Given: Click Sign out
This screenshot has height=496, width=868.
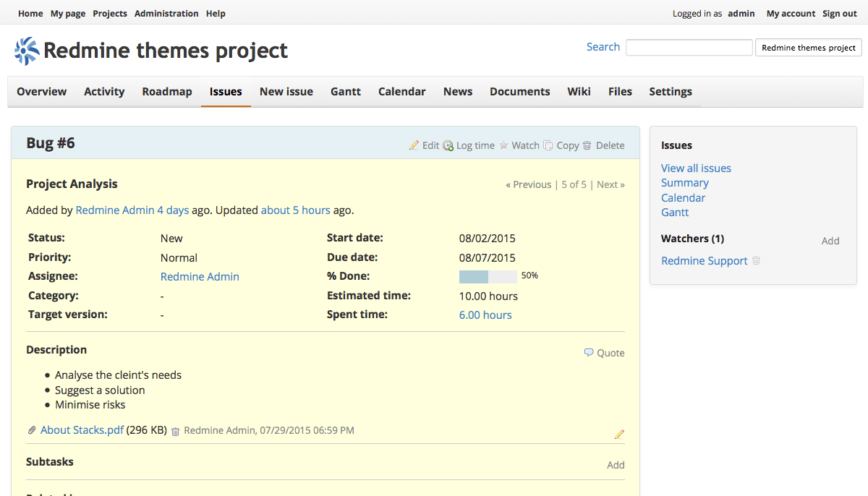Looking at the screenshot, I should click(840, 14).
